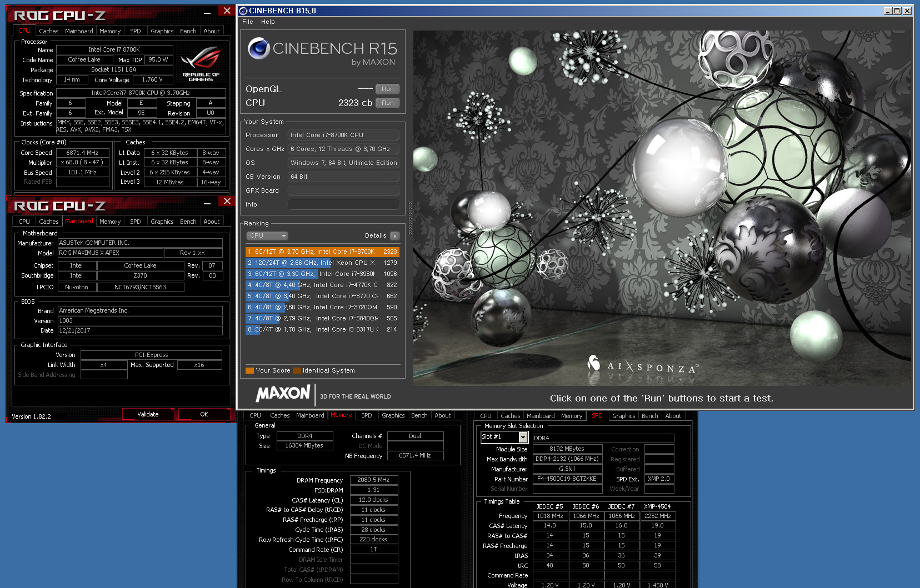Open Memory tab in top CPU-Z window
This screenshot has width=920, height=588.
click(x=110, y=31)
